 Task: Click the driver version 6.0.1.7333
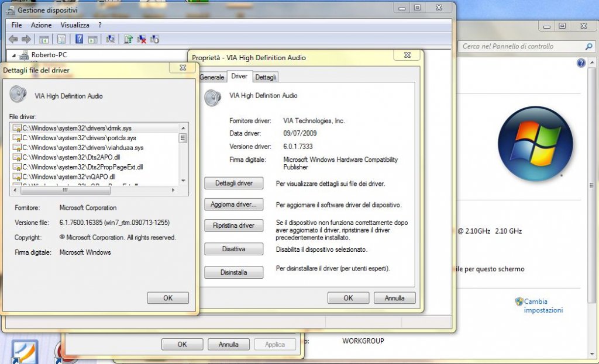tap(298, 147)
